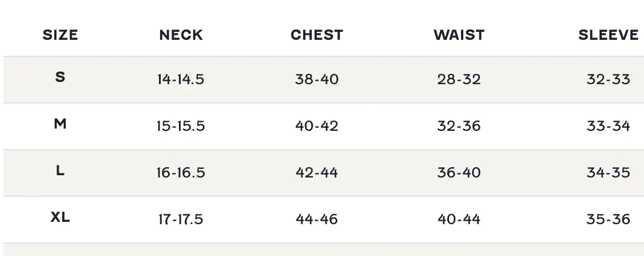Click the WAIST column header

tap(459, 35)
